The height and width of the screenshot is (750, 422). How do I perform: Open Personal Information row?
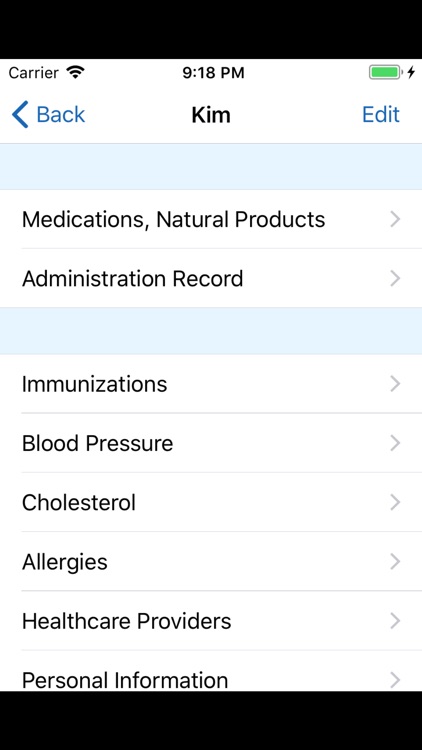211,671
